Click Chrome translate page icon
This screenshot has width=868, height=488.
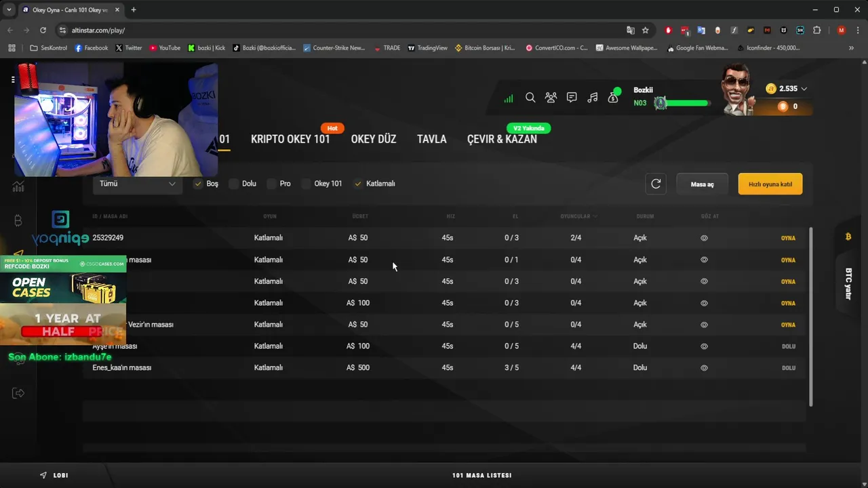tap(631, 30)
